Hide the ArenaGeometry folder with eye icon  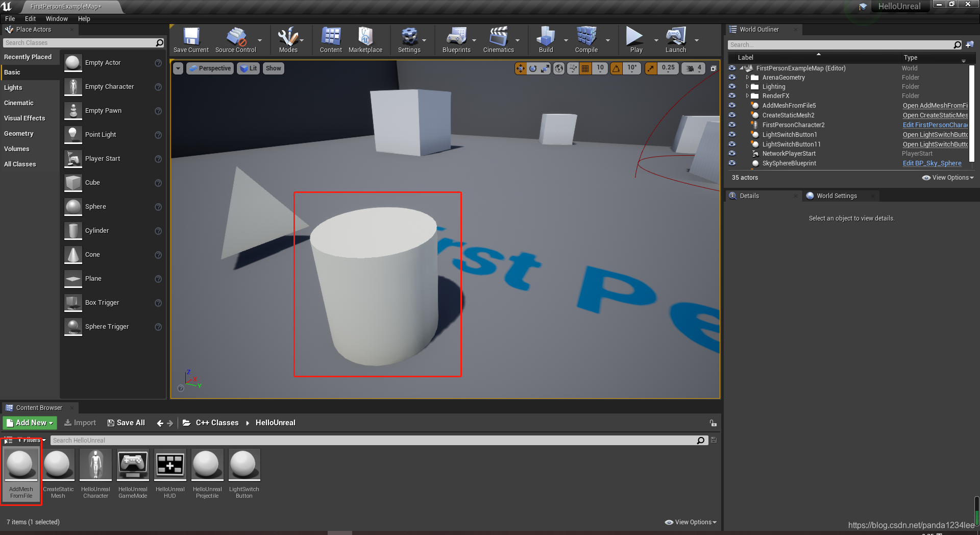click(732, 78)
